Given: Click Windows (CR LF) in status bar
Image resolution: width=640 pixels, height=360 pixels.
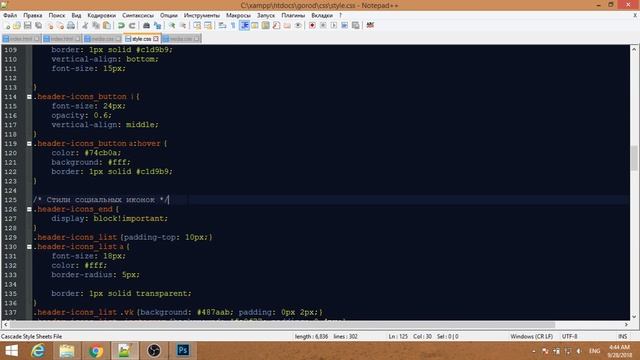Looking at the screenshot, I should click(531, 336).
